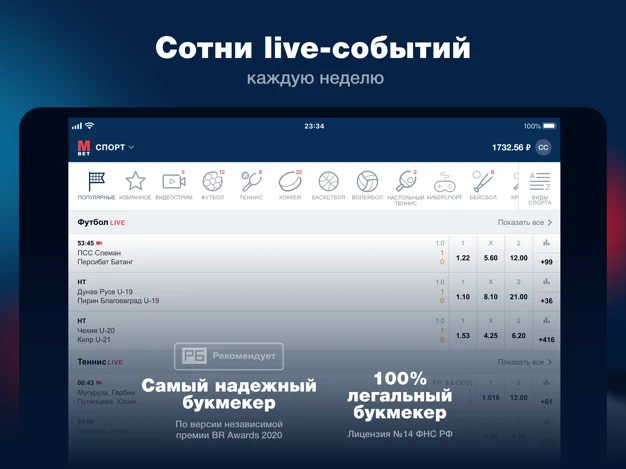
Task: Click the РБ Рекомендует badge
Action: pos(229,356)
